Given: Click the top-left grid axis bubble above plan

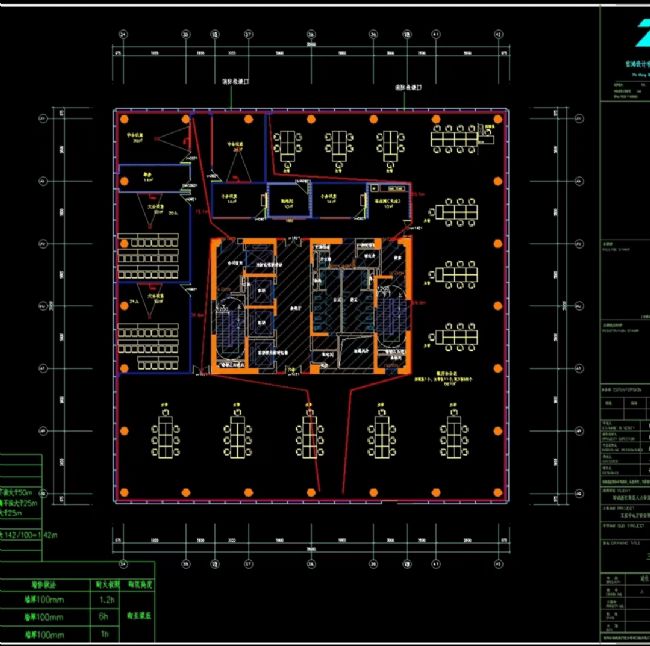Looking at the screenshot, I should [118, 34].
